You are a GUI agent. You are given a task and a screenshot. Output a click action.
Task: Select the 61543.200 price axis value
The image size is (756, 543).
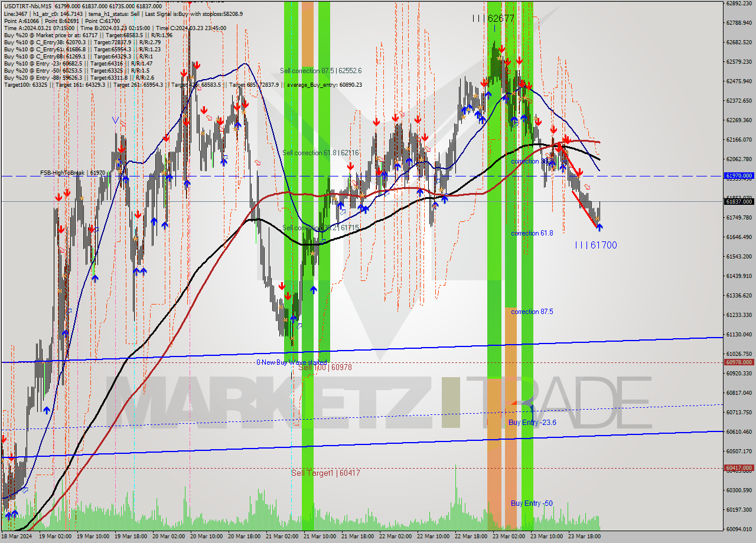pyautogui.click(x=739, y=256)
